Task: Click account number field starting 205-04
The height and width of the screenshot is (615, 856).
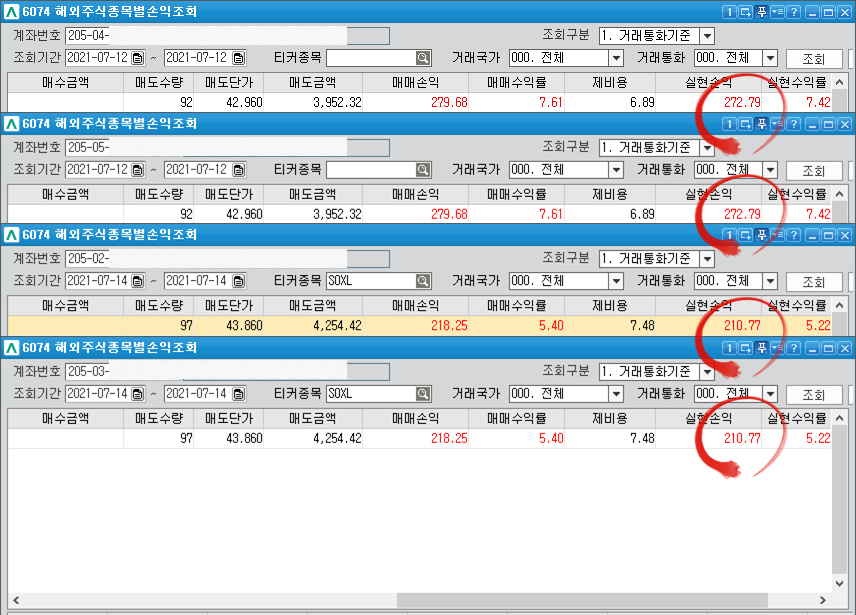Action: 227,36
